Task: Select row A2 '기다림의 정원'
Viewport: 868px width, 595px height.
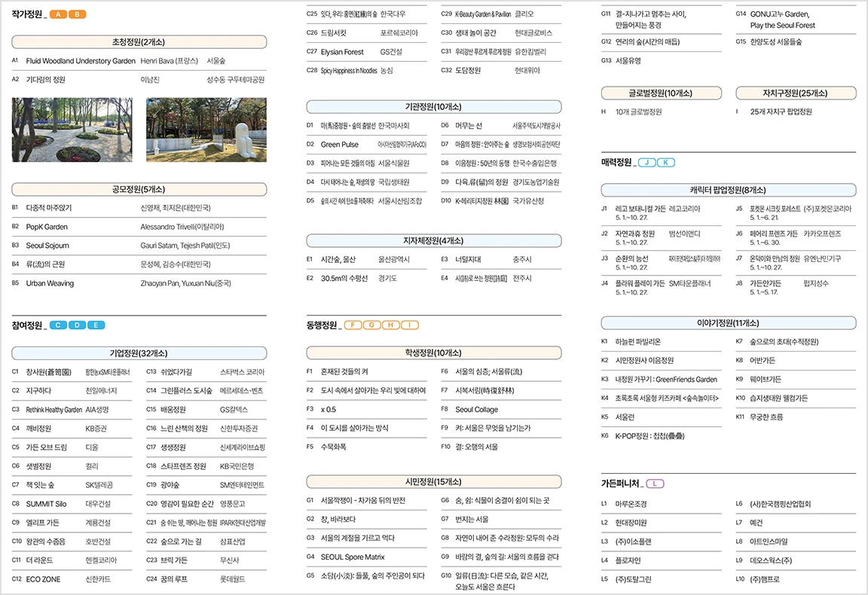Action: pyautogui.click(x=139, y=80)
